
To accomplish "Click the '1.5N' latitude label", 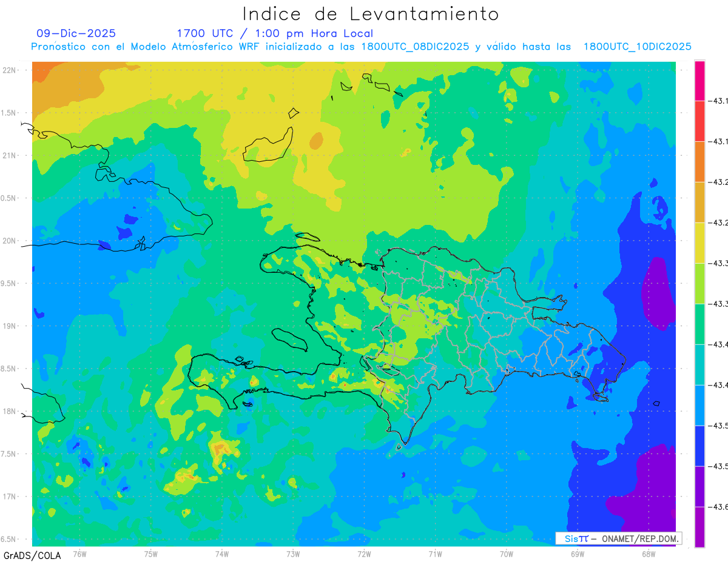I will (9, 113).
